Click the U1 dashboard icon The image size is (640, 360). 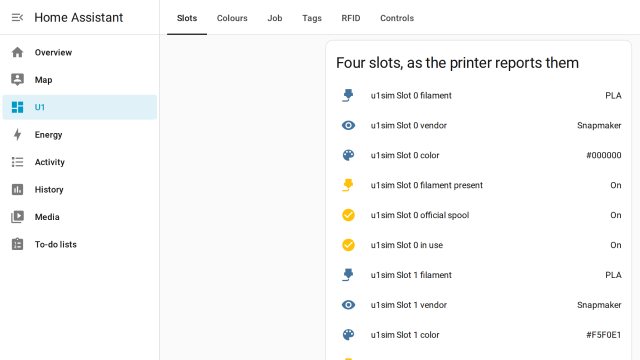point(17,107)
